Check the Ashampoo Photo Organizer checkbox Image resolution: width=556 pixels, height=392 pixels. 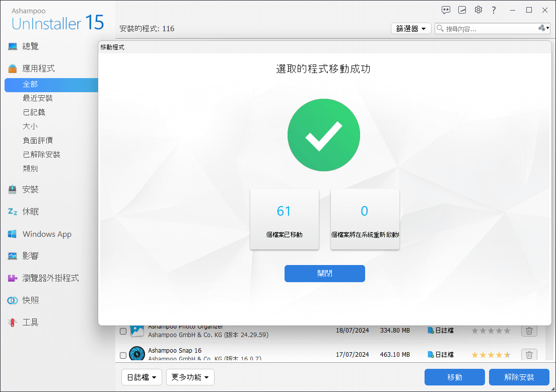(x=123, y=331)
